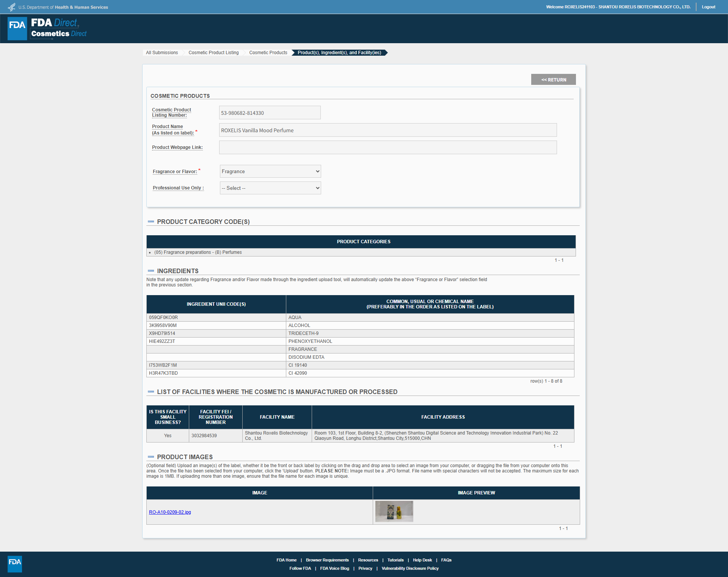The image size is (728, 577).
Task: Open Vulnerability Disclosure Policy footer link
Action: point(410,568)
